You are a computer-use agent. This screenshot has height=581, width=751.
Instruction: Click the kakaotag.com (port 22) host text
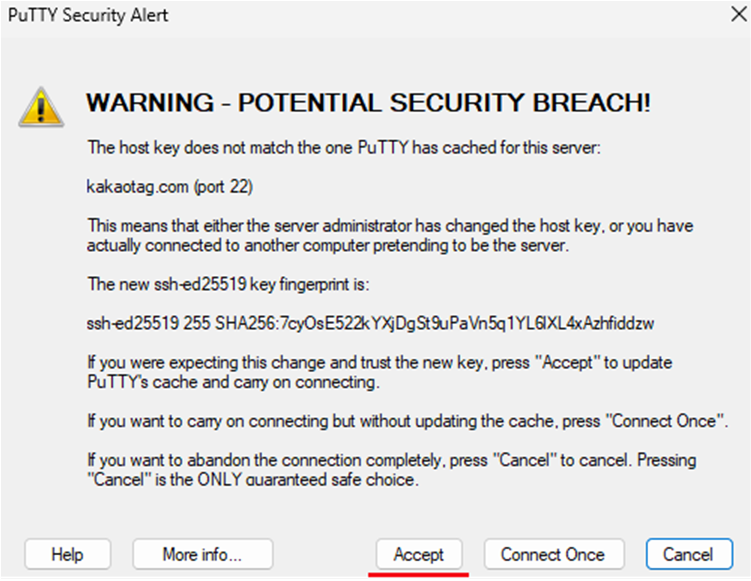pos(170,186)
